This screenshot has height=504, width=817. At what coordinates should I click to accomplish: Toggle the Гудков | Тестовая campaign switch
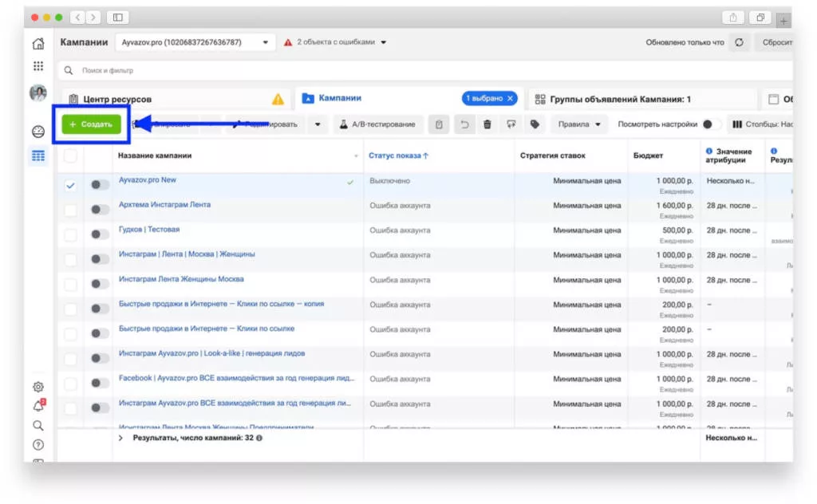point(99,234)
